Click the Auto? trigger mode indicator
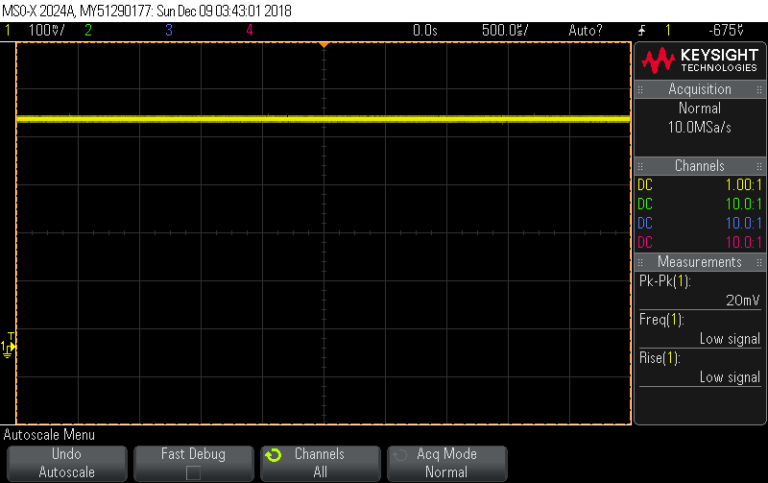The width and height of the screenshot is (768, 483). (x=585, y=30)
